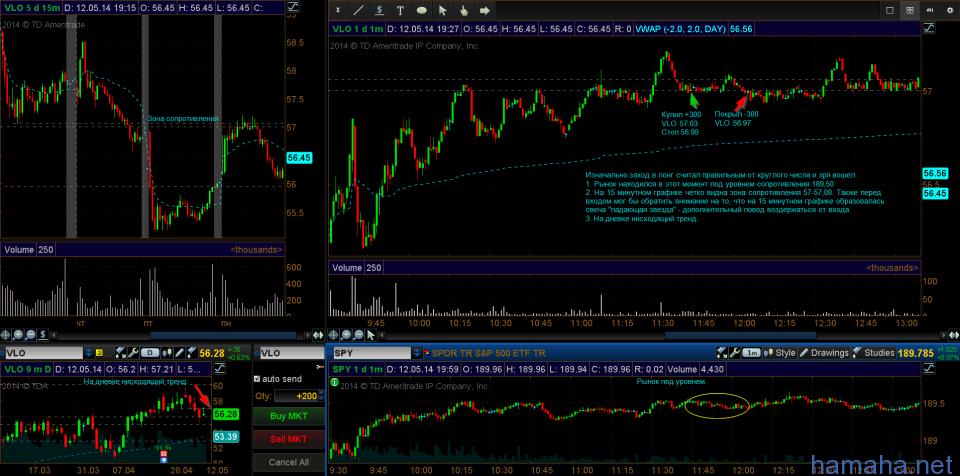This screenshot has height=476, width=960.
Task: Toggle study line icon on VLO 15m chart
Action: point(293,7)
